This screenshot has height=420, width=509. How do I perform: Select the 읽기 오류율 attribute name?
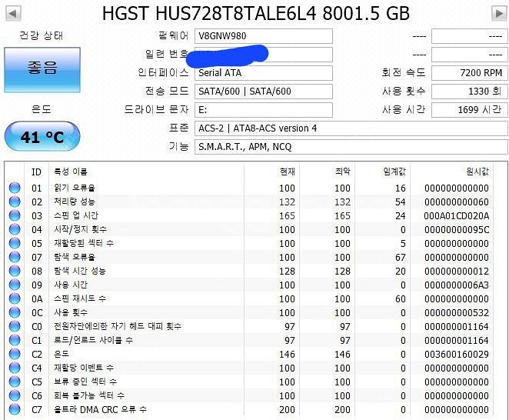tap(75, 188)
